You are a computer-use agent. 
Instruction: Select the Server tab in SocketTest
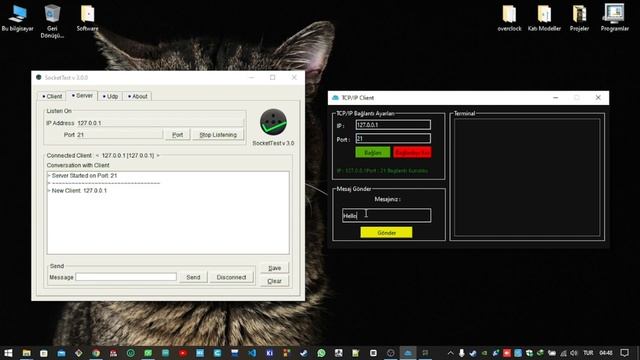[82, 96]
